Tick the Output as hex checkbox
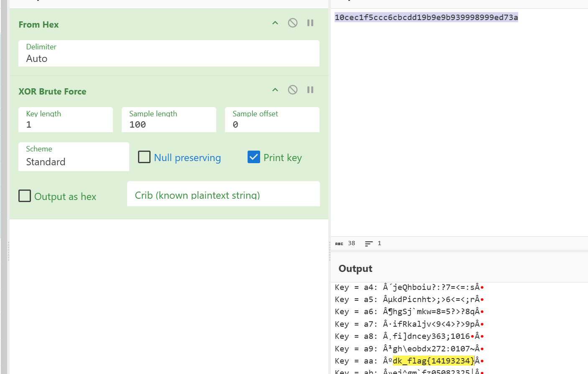Screen dimensions: 588x374 point(25,196)
